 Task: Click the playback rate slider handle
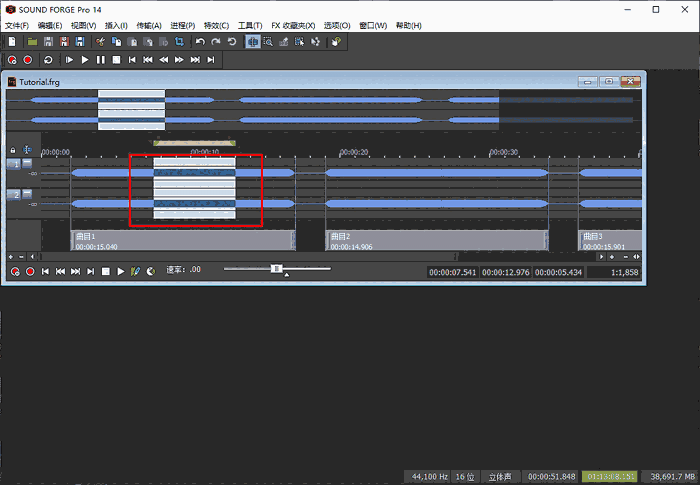point(277,269)
